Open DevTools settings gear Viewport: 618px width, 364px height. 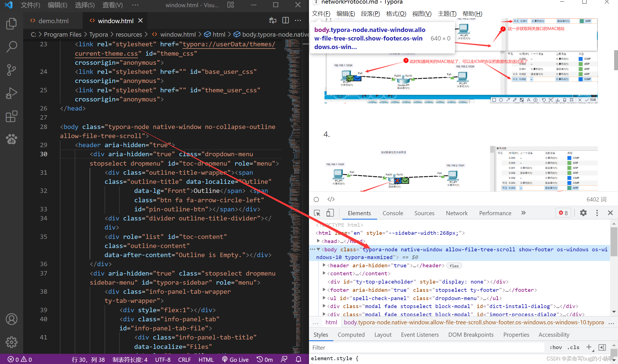pyautogui.click(x=583, y=213)
